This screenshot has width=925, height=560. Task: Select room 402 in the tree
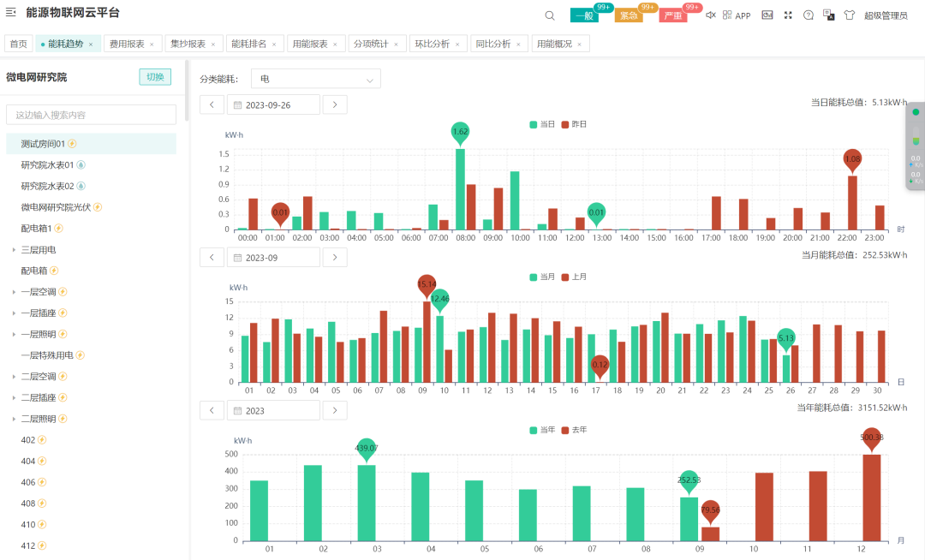tap(91, 440)
